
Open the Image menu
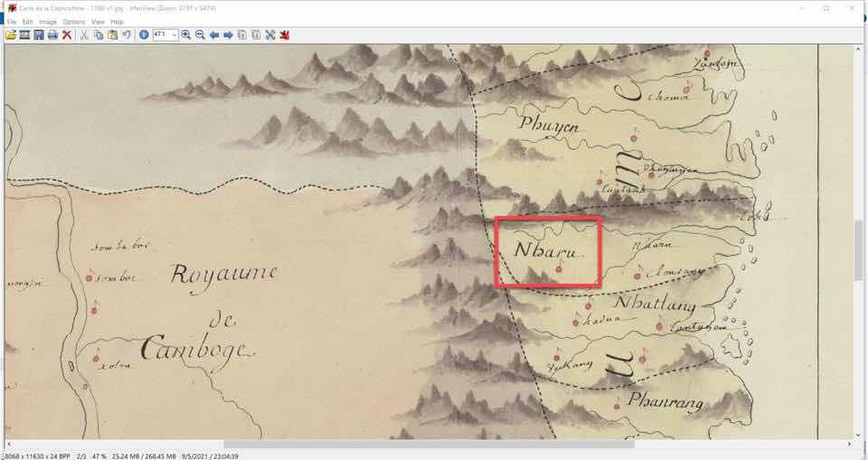(x=48, y=22)
